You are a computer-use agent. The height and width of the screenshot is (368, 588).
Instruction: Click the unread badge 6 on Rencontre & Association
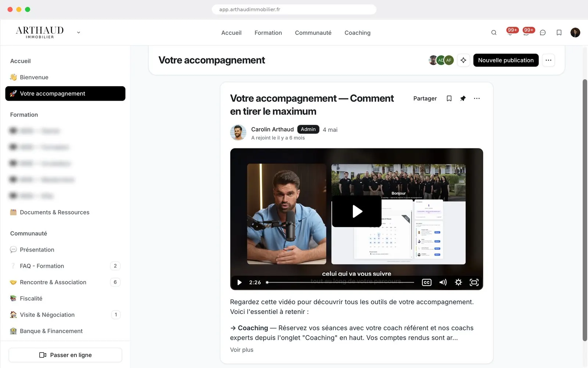pos(115,282)
